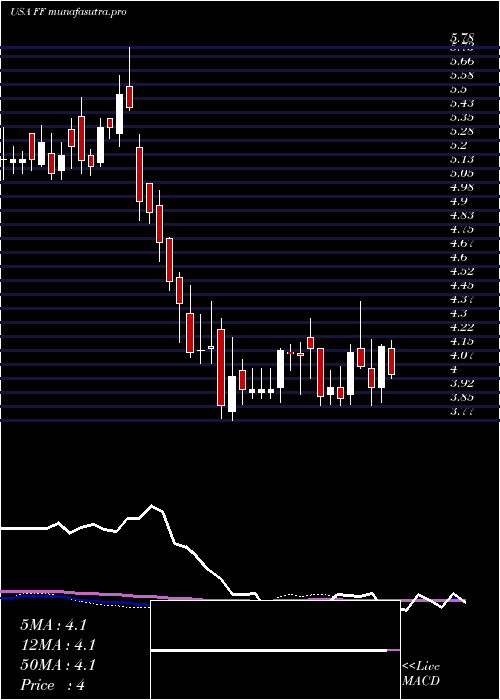The width and height of the screenshot is (500, 700).
Task: Click the 5MA : 4.1 reading
Action: (53, 625)
